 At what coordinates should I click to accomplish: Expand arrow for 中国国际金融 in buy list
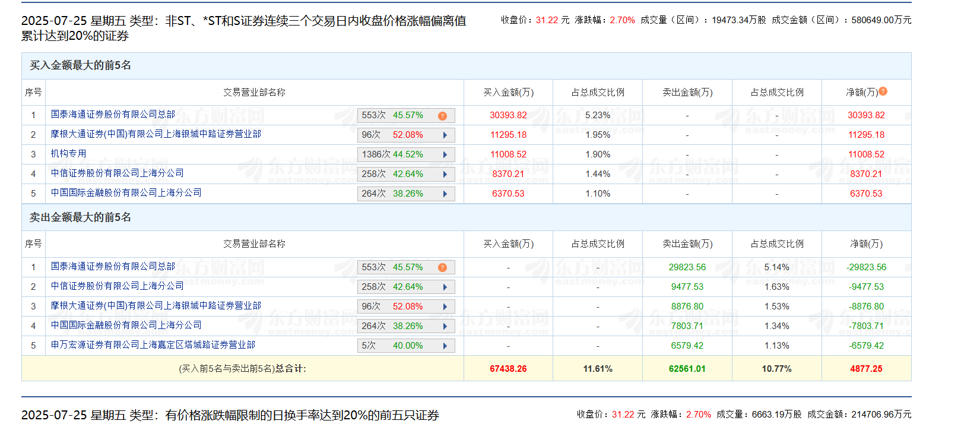[x=445, y=194]
